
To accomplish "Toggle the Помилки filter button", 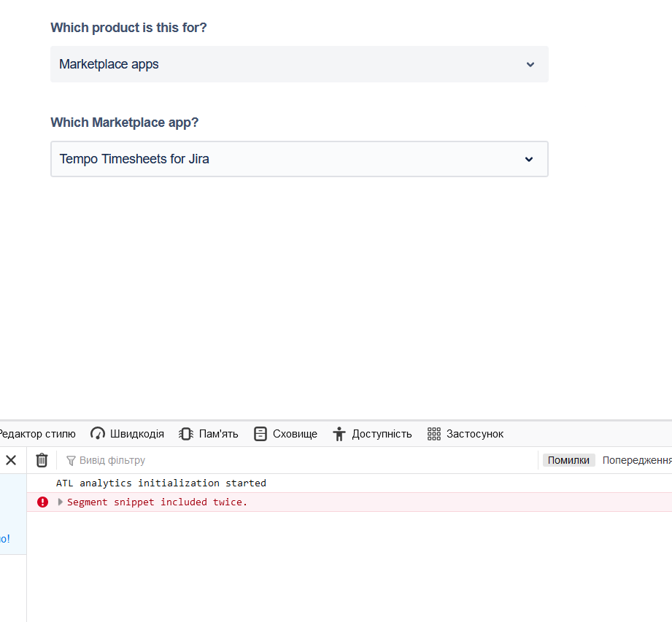I will tap(568, 460).
